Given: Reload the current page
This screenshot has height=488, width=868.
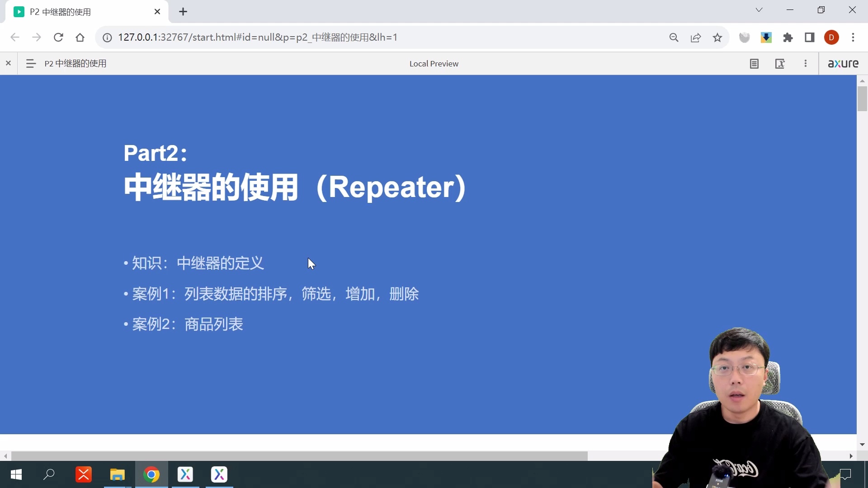Looking at the screenshot, I should pyautogui.click(x=58, y=38).
